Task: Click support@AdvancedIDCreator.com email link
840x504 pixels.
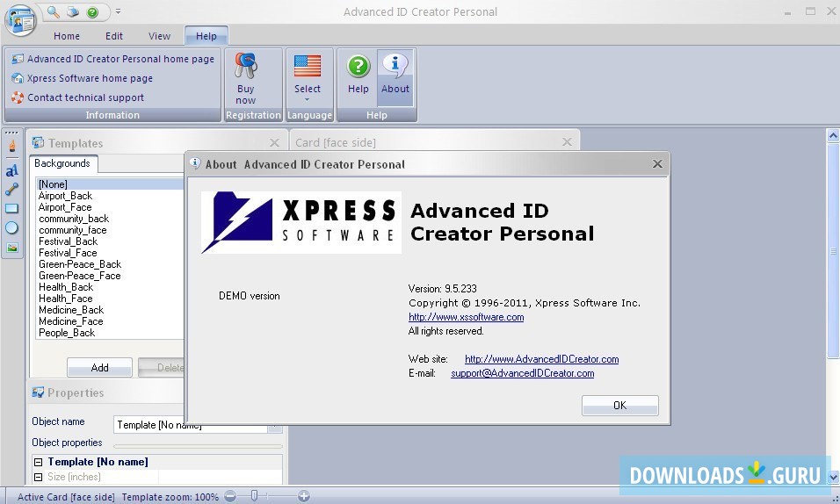Action: tap(522, 373)
